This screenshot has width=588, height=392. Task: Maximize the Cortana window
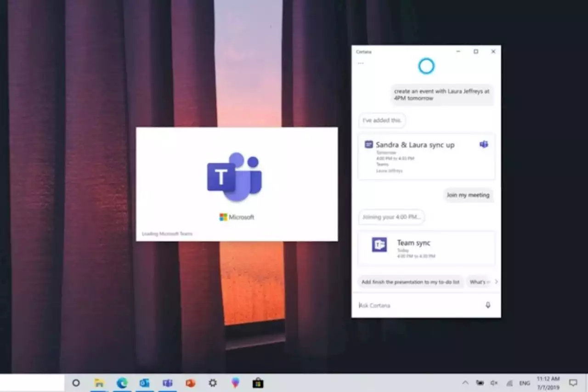[x=476, y=51]
